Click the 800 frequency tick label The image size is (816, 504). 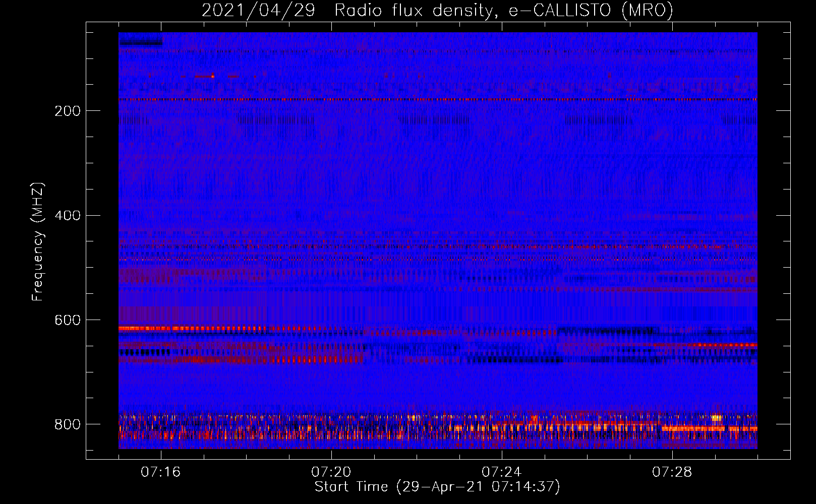tap(68, 424)
